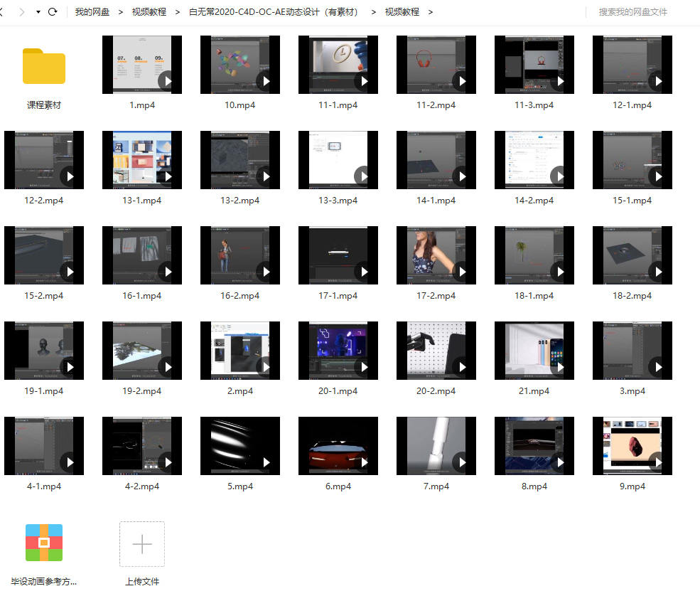Open the navigation history dropdown arrow

click(38, 12)
